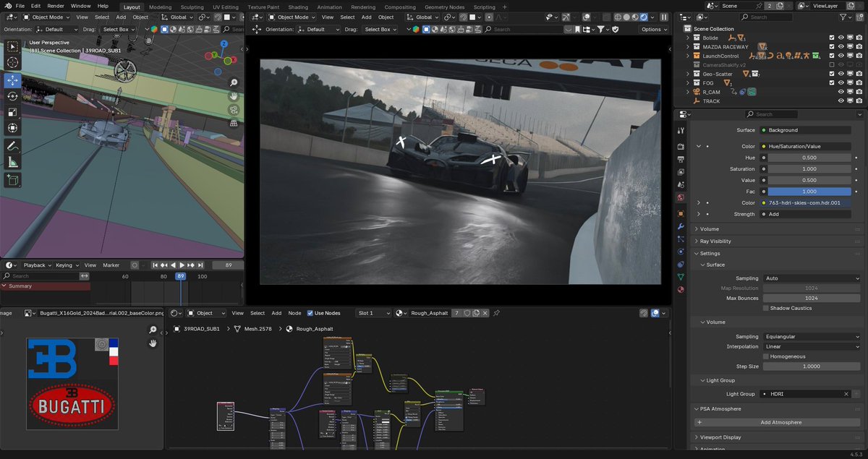
Task: Switch to the Shading workspace tab
Action: coord(298,7)
